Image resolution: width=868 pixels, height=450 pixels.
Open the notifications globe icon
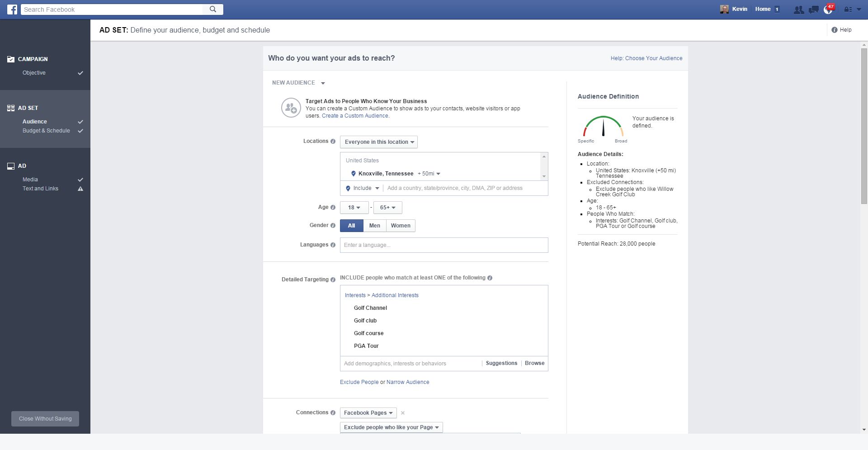pos(828,9)
